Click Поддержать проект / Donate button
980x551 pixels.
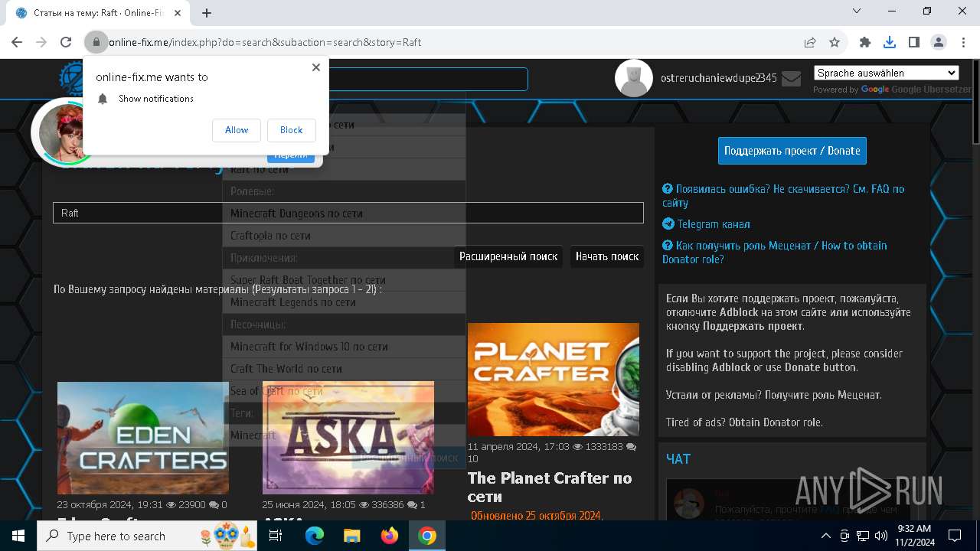coord(792,151)
